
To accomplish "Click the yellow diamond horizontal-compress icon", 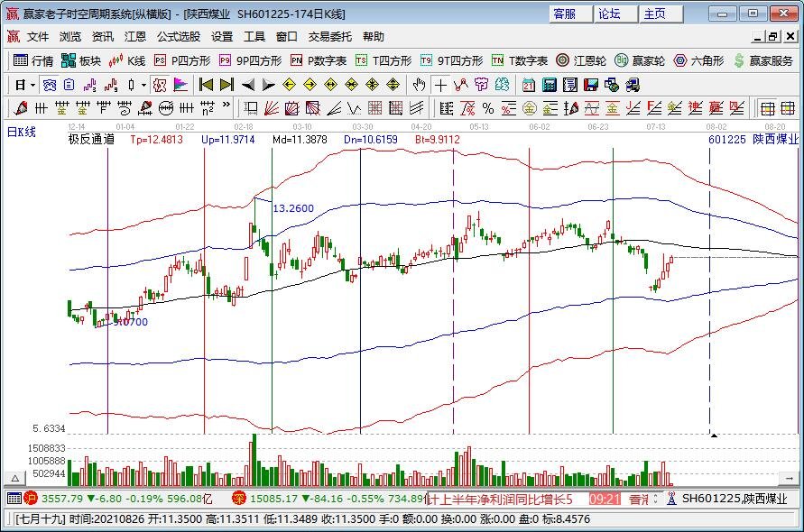I will 351,85.
